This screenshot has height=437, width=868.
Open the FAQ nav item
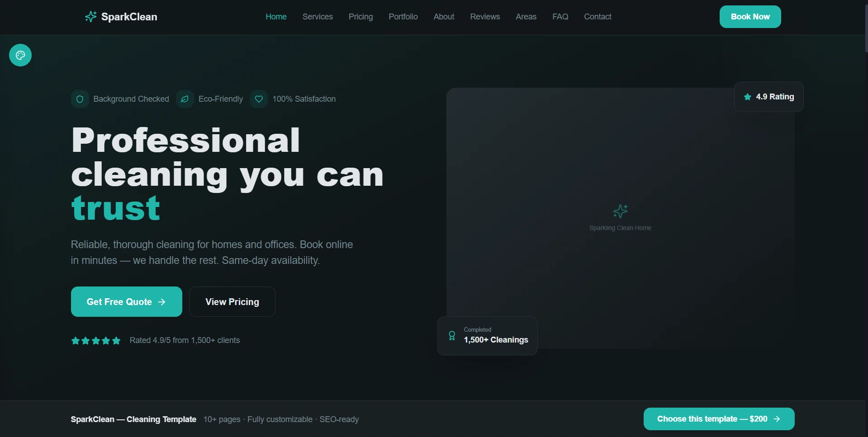(x=560, y=17)
